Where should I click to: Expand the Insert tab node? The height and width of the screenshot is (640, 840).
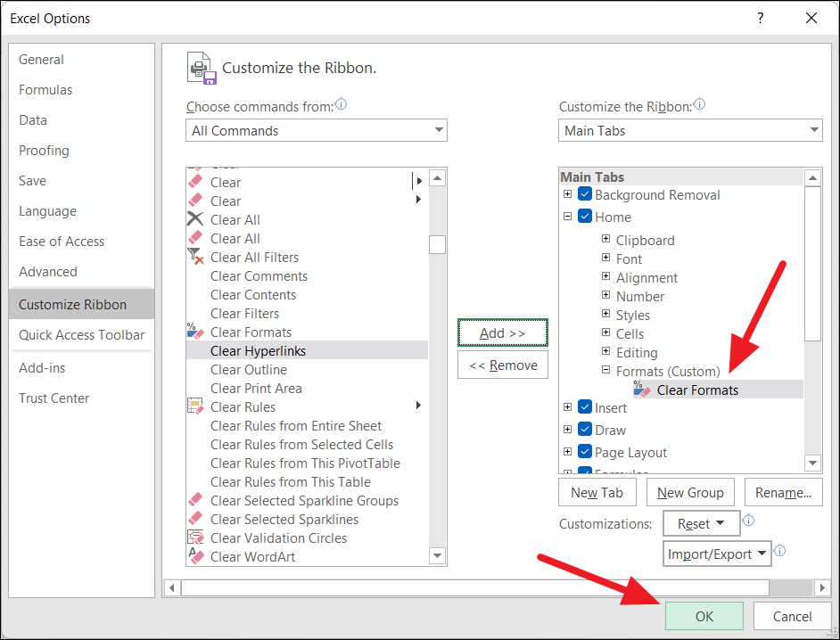click(567, 407)
